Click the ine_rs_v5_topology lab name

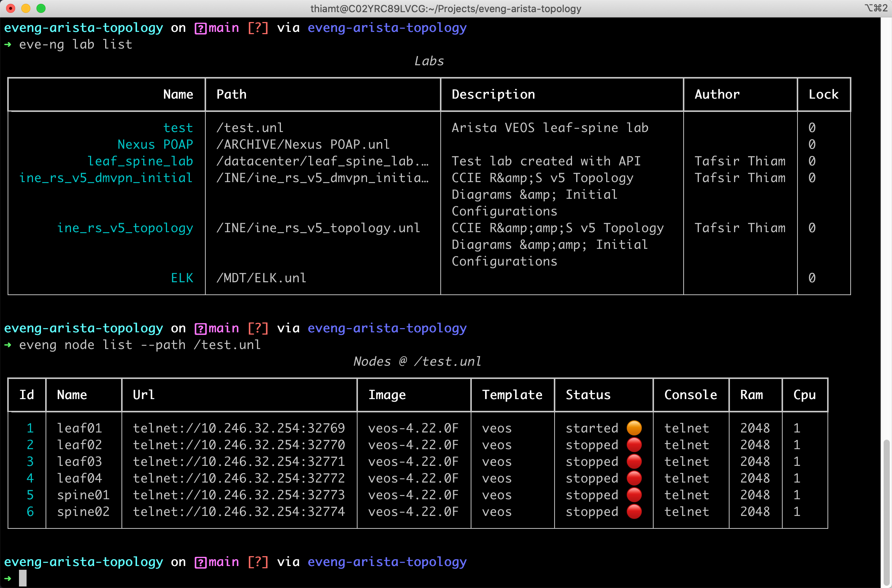click(x=125, y=228)
